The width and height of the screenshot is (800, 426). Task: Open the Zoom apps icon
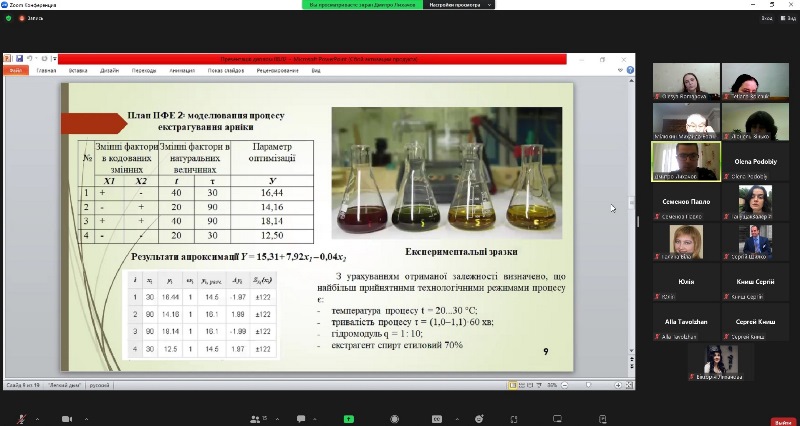point(514,419)
